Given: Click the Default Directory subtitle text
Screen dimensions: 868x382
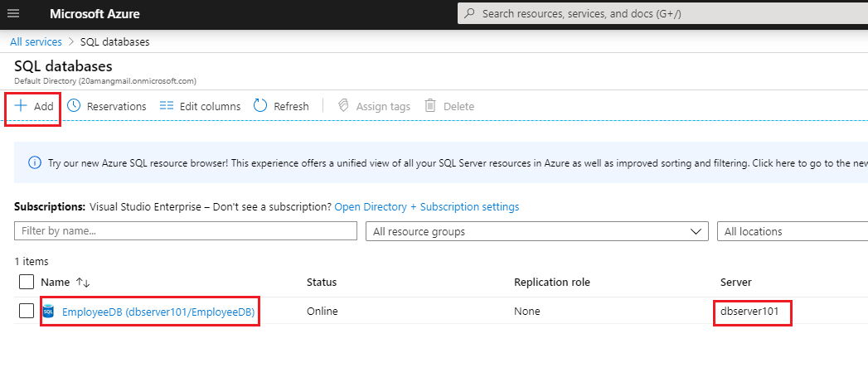Looking at the screenshot, I should tap(105, 81).
